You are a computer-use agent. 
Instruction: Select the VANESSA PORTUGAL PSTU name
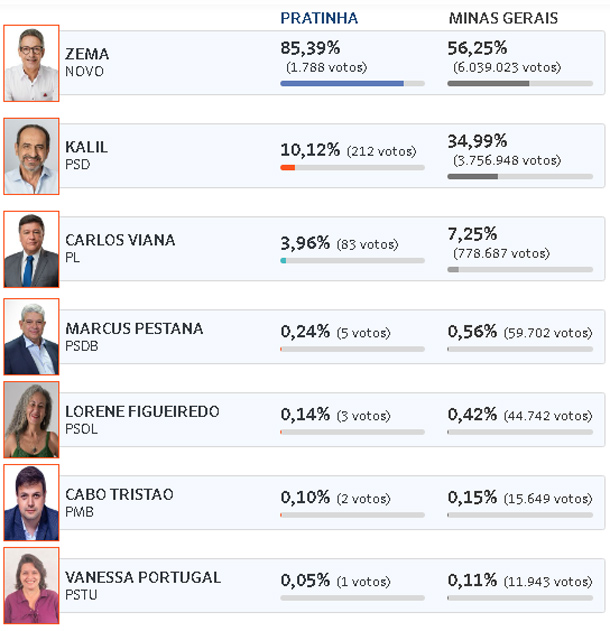[x=143, y=586]
